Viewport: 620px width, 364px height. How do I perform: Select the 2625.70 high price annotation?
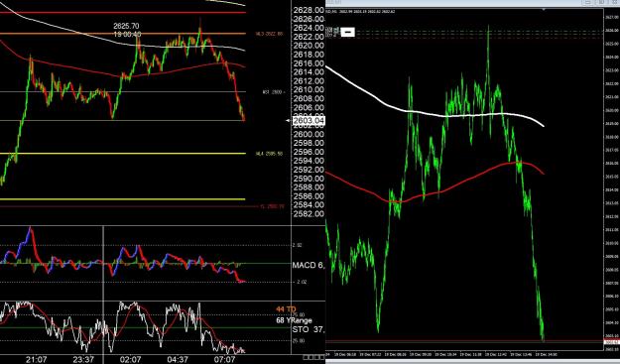(x=126, y=26)
